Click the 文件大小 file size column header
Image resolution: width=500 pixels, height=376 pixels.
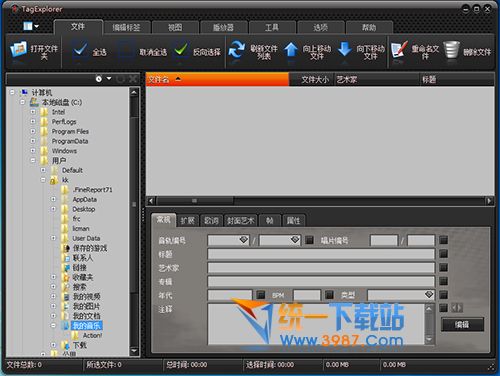[x=315, y=80]
